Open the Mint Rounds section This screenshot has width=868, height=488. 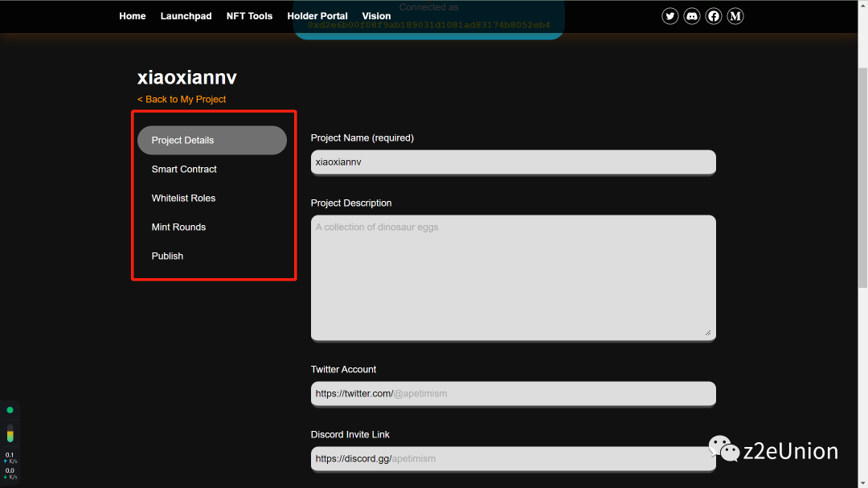pyautogui.click(x=178, y=227)
